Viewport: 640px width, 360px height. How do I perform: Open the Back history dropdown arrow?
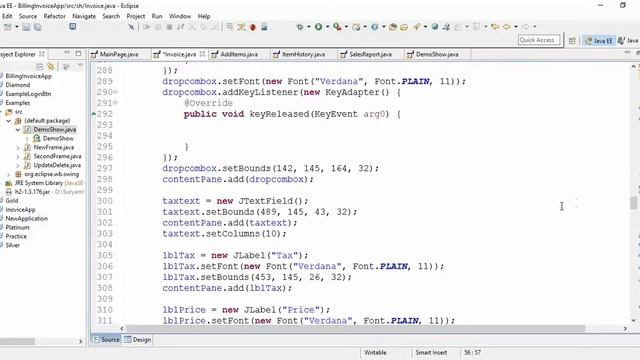[x=516, y=27]
